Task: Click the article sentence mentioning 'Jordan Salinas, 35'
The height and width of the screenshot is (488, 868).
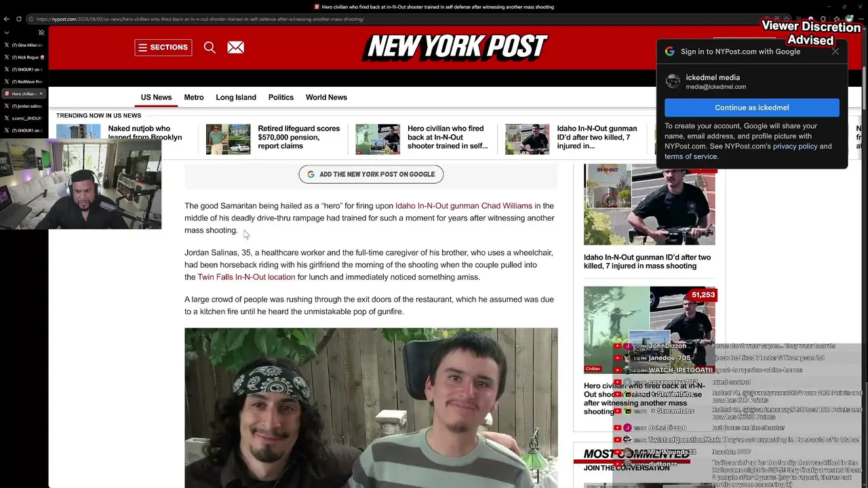Action: [370, 265]
